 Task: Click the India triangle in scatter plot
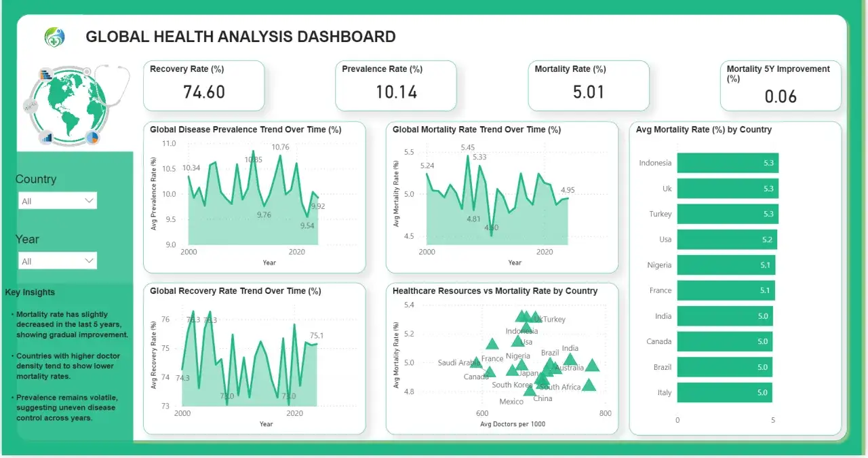570,360
